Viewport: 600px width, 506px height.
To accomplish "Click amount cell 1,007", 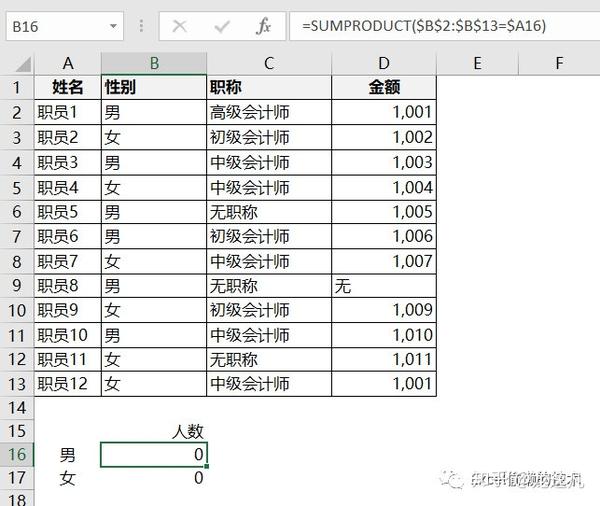I will (x=384, y=261).
